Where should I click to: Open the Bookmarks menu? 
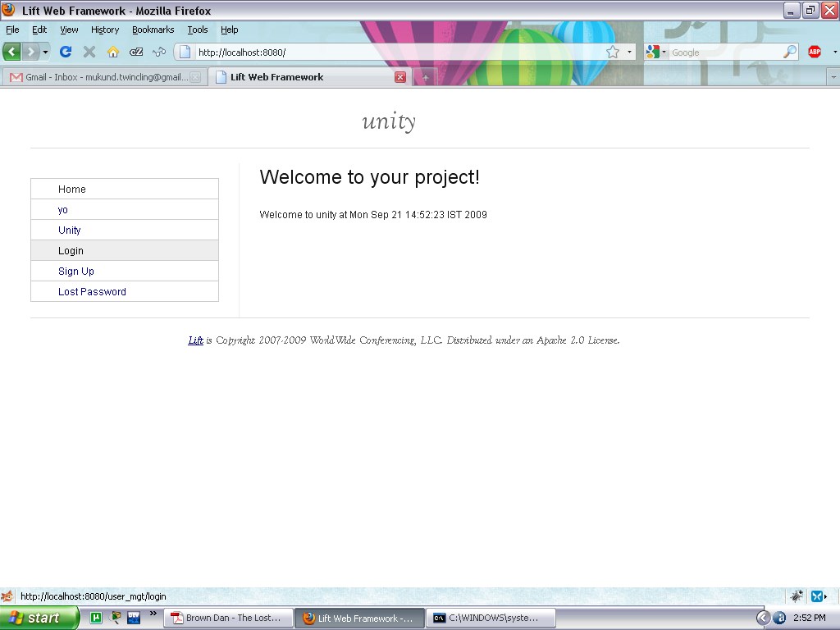click(x=153, y=30)
